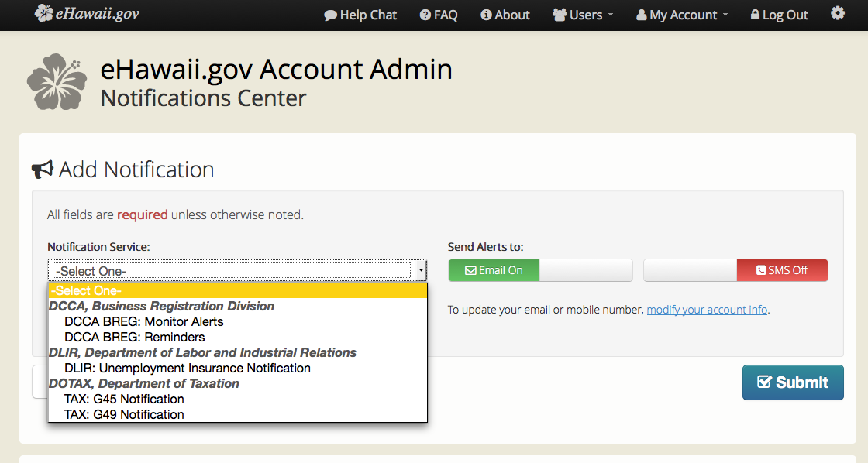The height and width of the screenshot is (463, 868).
Task: Select DCCA BREG: Reminders option
Action: point(237,337)
